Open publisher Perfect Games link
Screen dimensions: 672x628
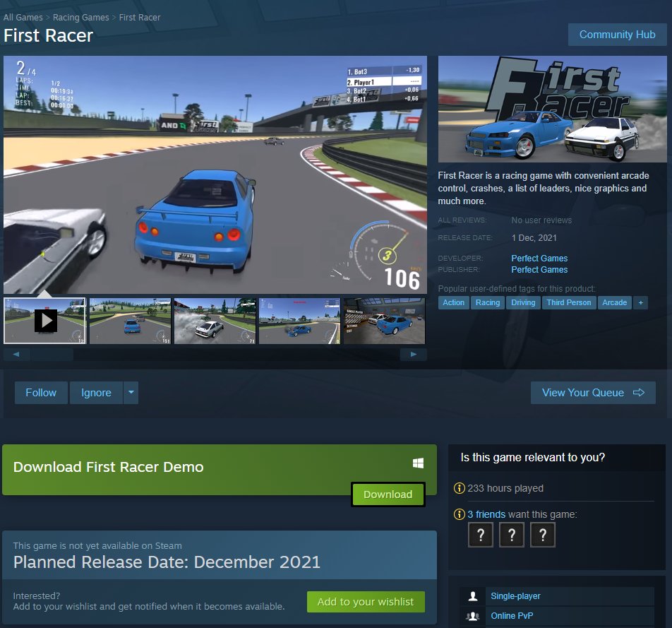539,270
